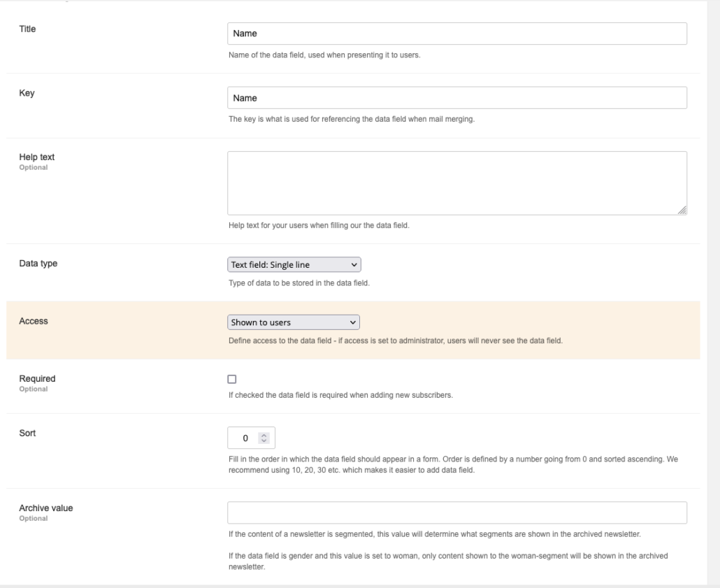Click the 'Sort' field label

[x=27, y=433]
